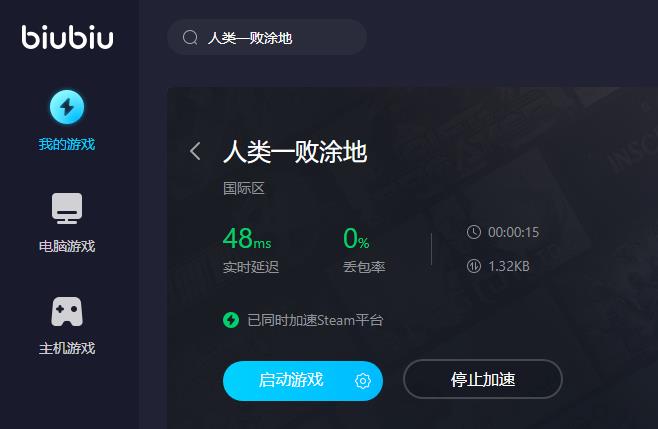Click the 0% 丢包率 reading
The image size is (658, 429).
click(364, 250)
